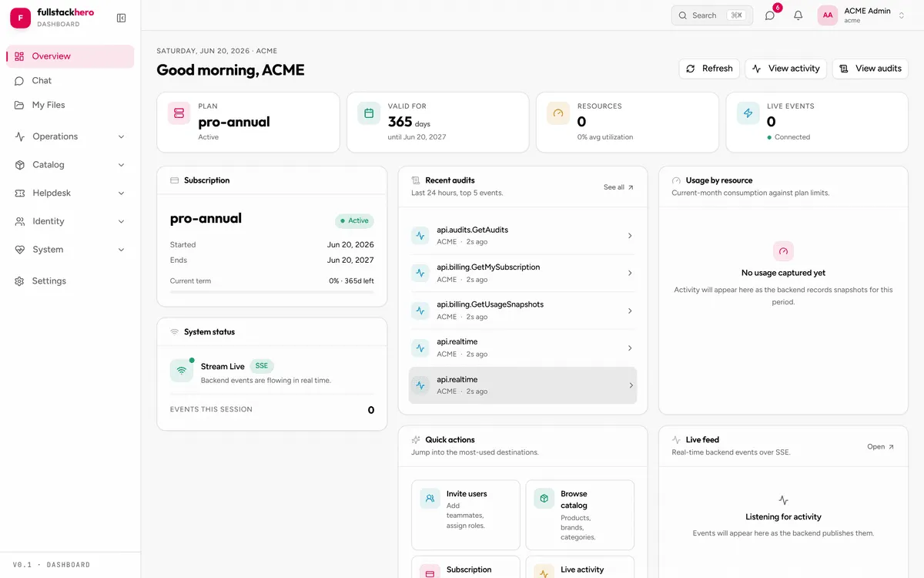Screen dimensions: 924x578
Task: Click the AA user avatar
Action: pyautogui.click(x=828, y=15)
